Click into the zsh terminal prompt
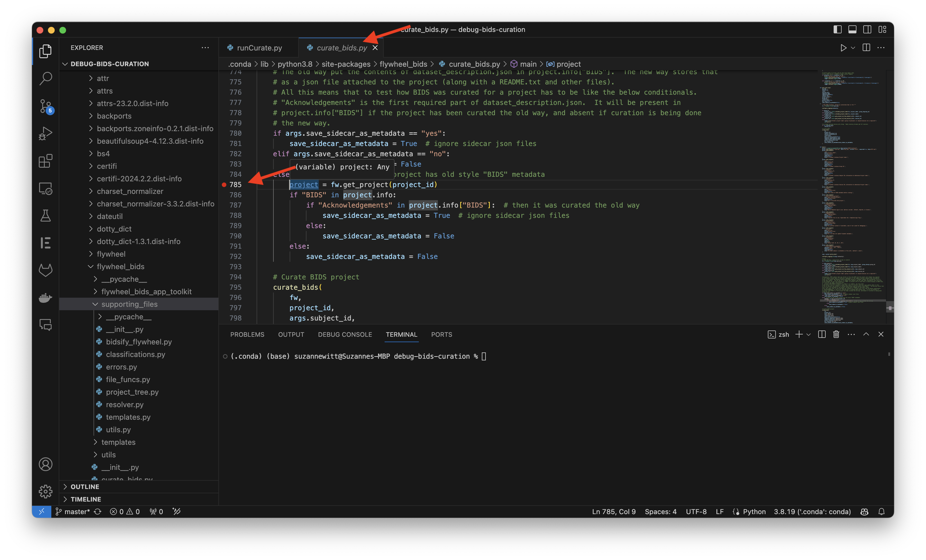The image size is (926, 560). pyautogui.click(x=484, y=356)
